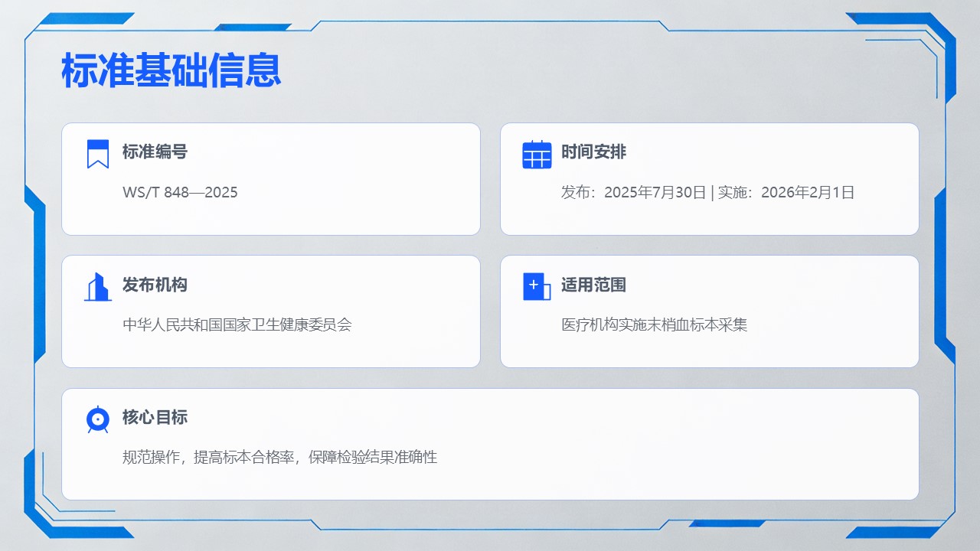Click the text 医疗机构实施末梢血标本采集
The width and height of the screenshot is (980, 551).
click(x=654, y=324)
